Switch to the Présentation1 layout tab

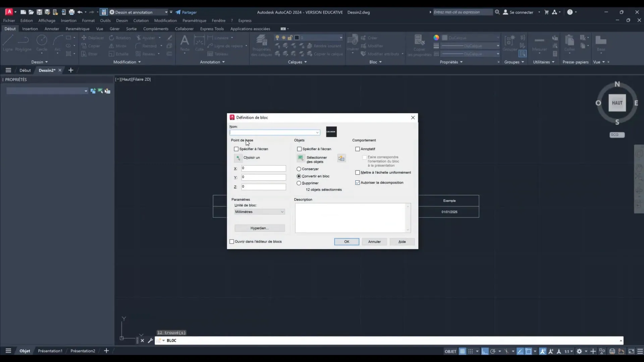click(50, 351)
